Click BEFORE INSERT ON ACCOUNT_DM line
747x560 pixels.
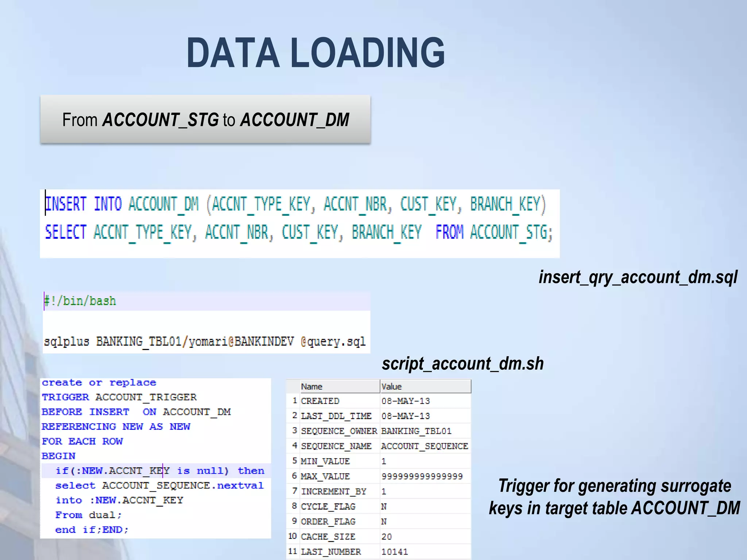tap(136, 412)
